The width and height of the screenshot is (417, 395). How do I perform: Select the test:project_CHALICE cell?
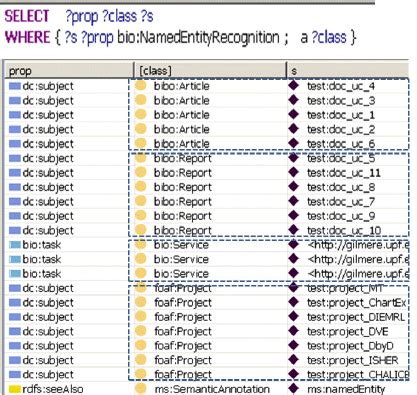[x=358, y=375]
